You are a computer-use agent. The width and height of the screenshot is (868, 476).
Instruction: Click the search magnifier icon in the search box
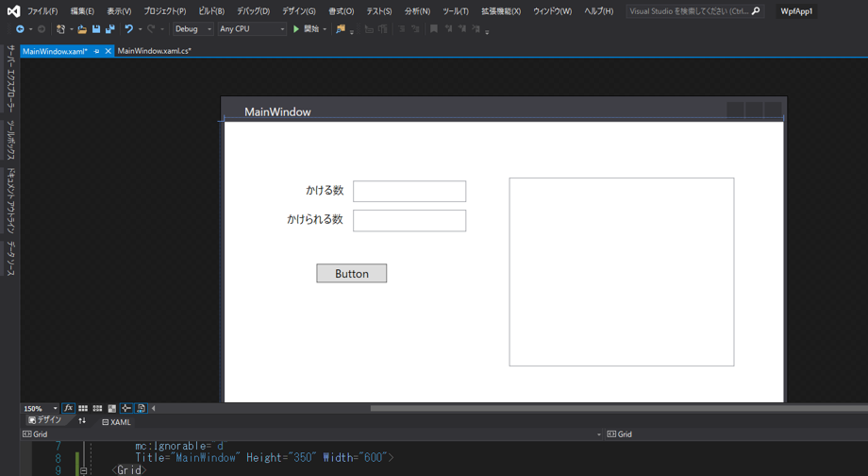click(x=756, y=11)
